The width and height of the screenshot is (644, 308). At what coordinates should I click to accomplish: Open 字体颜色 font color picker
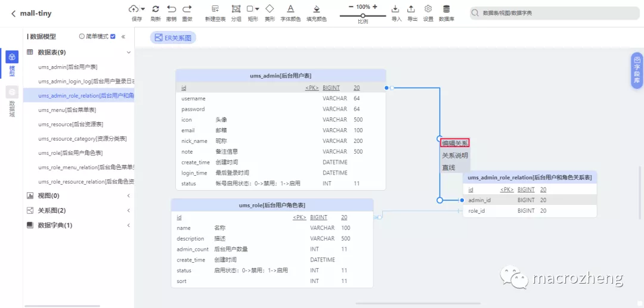(290, 10)
